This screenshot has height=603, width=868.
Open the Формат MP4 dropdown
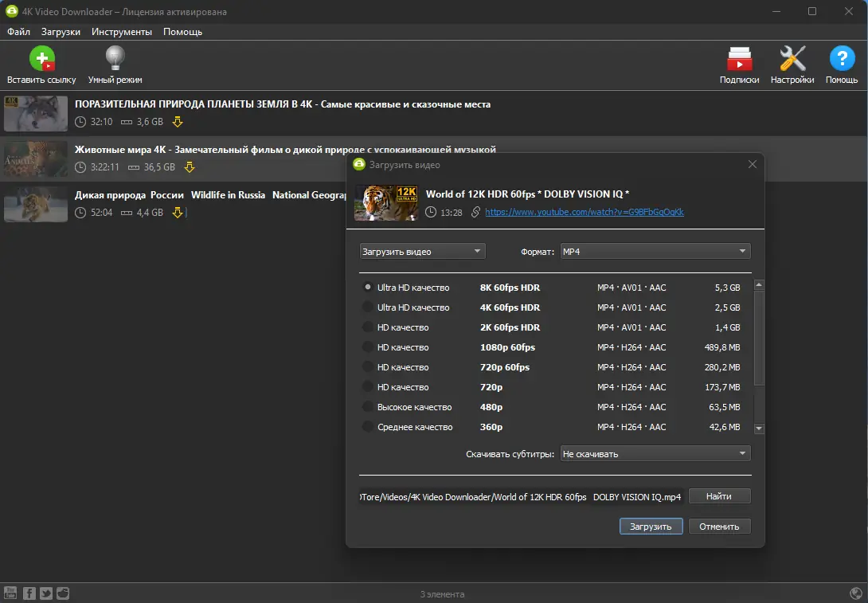[x=655, y=252]
